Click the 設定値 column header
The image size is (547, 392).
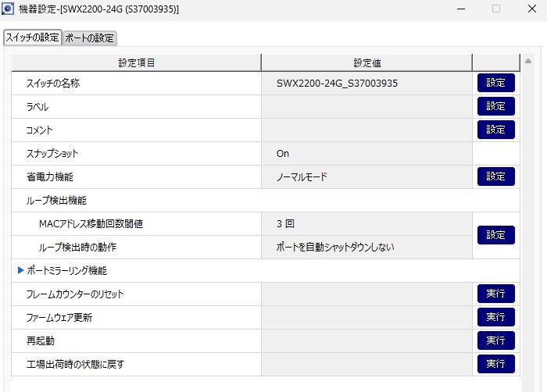[366, 62]
